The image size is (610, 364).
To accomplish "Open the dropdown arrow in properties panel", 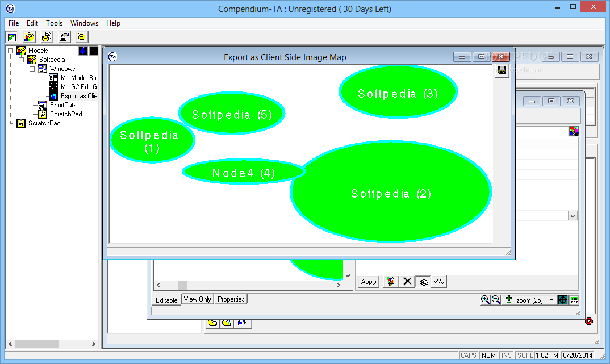I will pos(573,216).
